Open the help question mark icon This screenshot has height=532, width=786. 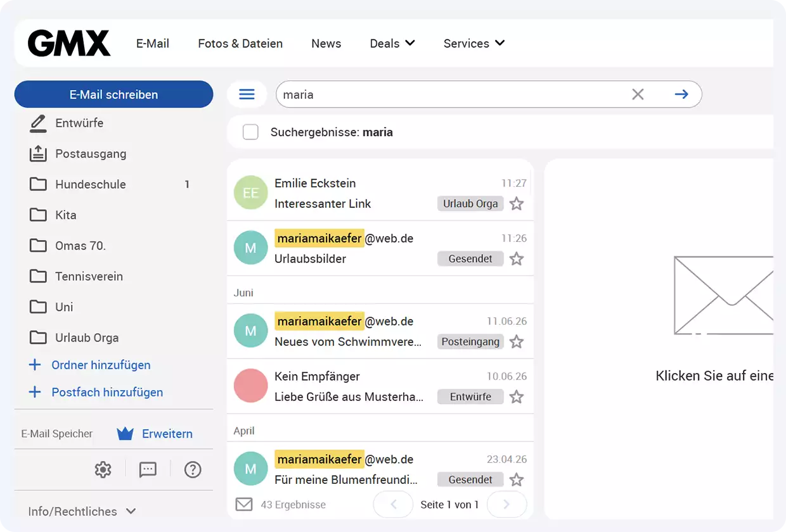193,469
